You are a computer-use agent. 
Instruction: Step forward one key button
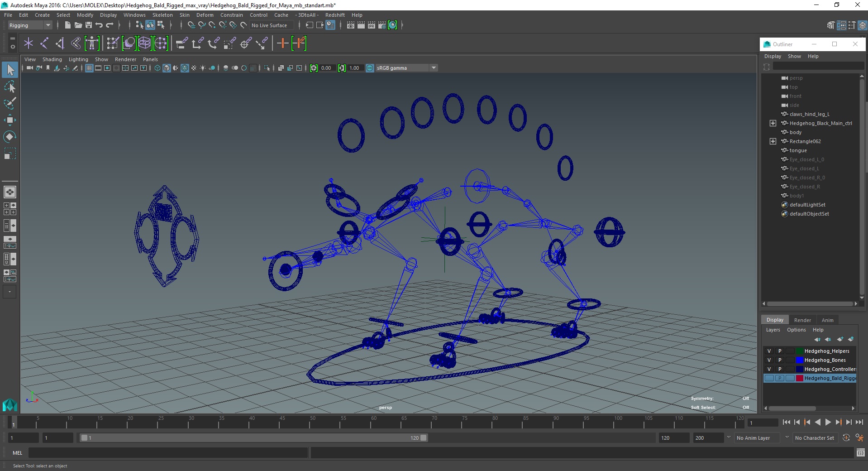839,422
